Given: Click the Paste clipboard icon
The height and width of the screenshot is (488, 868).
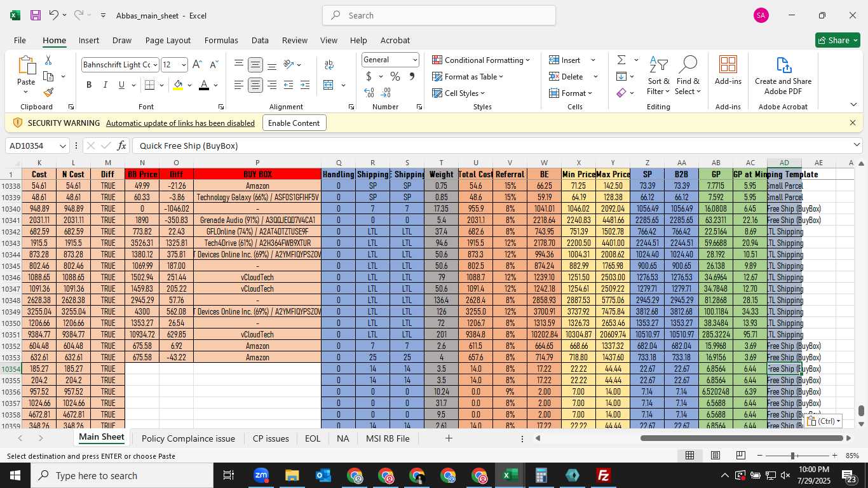Looking at the screenshot, I should pos(26,65).
